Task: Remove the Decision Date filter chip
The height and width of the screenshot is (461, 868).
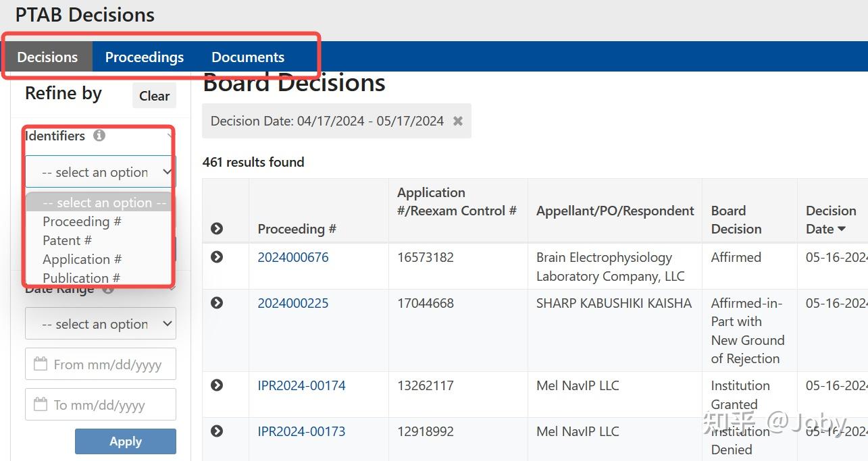Action: (458, 121)
